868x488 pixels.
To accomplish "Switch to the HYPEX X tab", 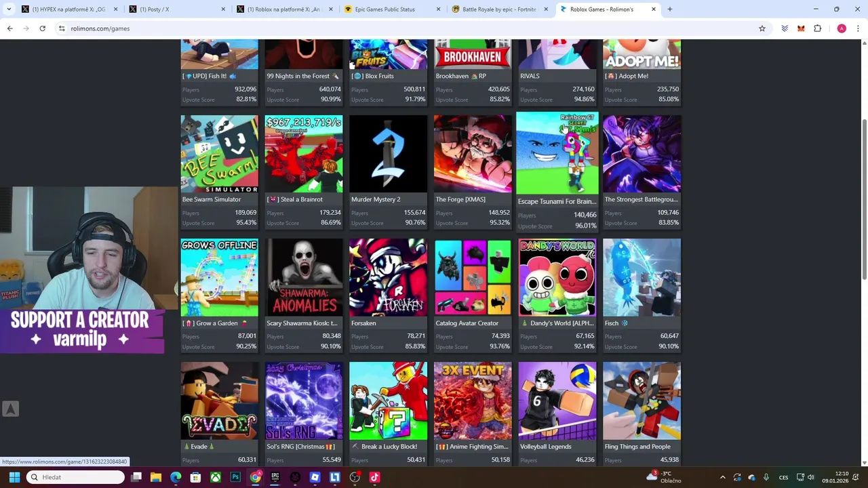I will pyautogui.click(x=70, y=9).
